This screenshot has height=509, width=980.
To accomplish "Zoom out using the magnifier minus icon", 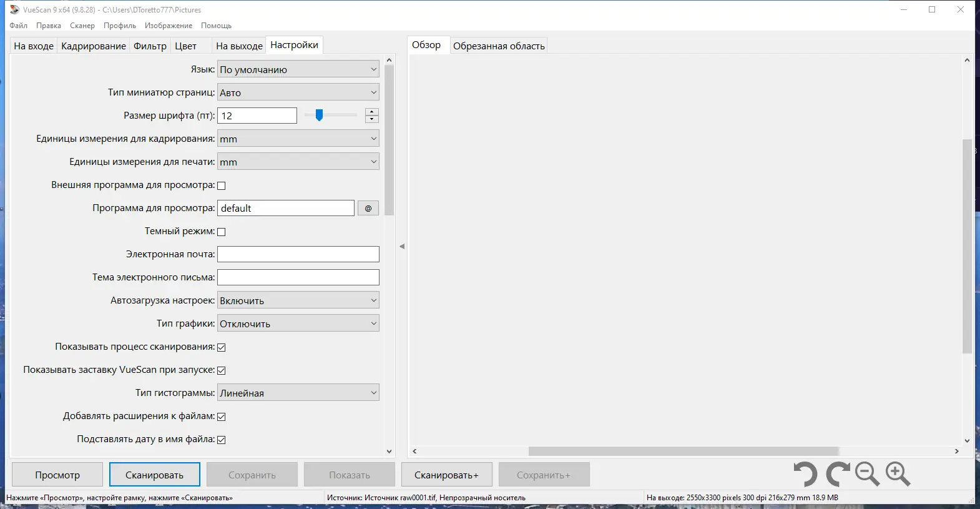I will click(867, 474).
